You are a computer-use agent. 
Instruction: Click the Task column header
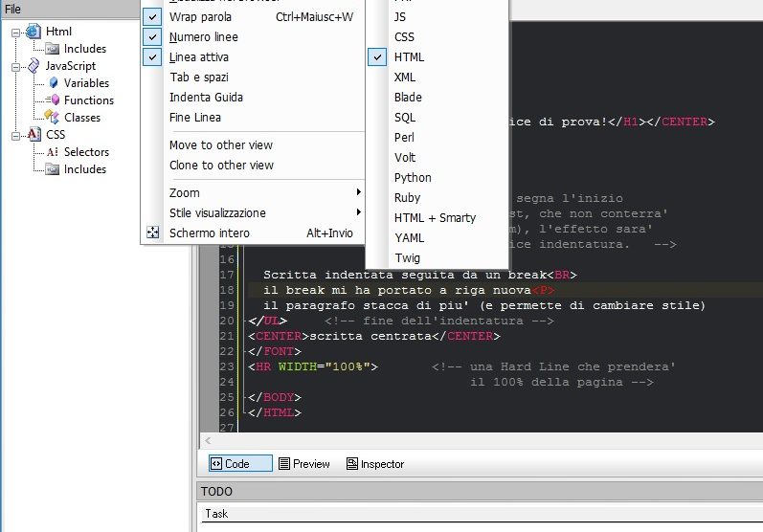[216, 514]
